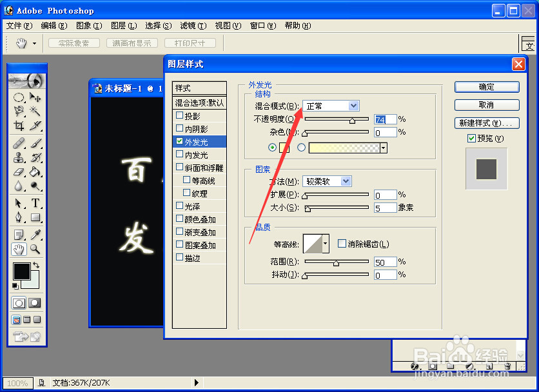
Task: Click the 新建样式 button
Action: (x=486, y=122)
